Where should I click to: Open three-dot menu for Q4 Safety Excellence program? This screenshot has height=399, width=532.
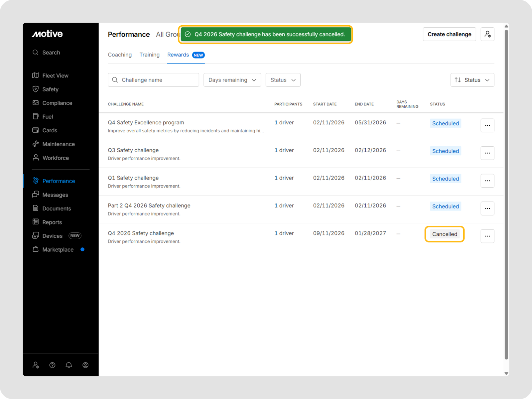click(x=487, y=125)
